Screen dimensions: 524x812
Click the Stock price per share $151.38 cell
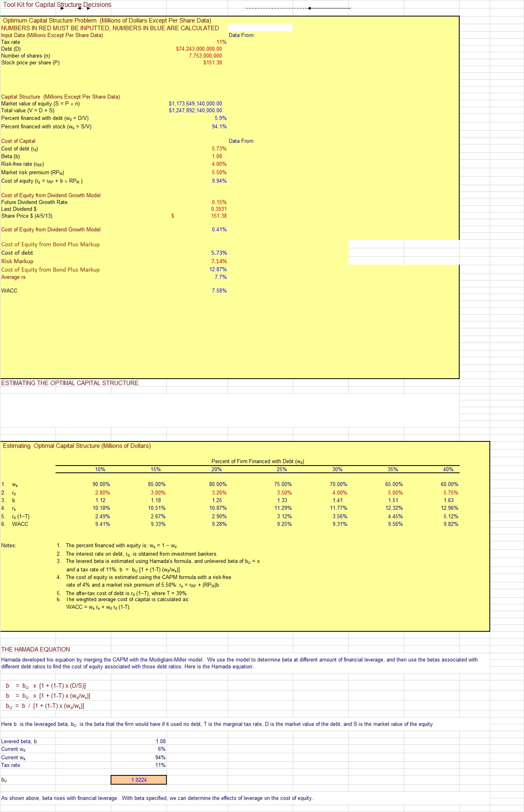point(213,62)
